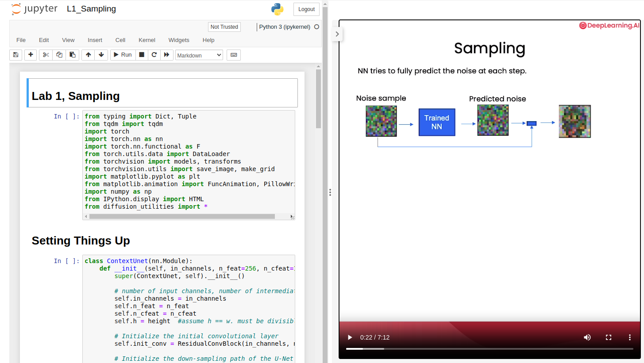644x363 pixels.
Task: Click the video time 0:22 / 7:12
Action: (x=375, y=337)
